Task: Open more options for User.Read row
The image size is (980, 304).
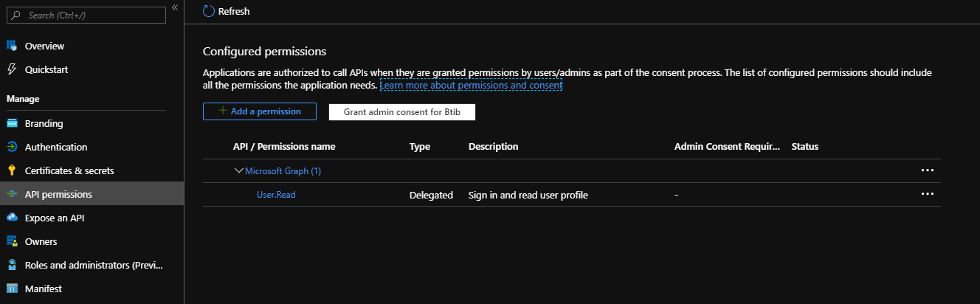Action: (927, 194)
